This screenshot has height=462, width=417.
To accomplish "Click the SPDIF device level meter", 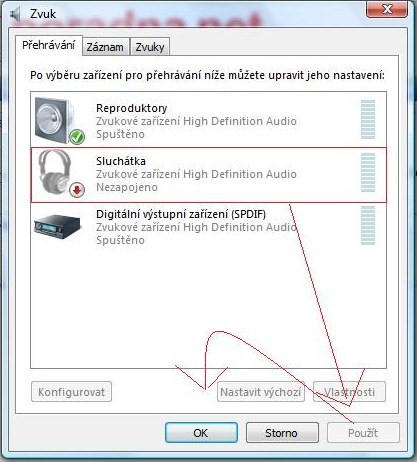I will coord(368,225).
